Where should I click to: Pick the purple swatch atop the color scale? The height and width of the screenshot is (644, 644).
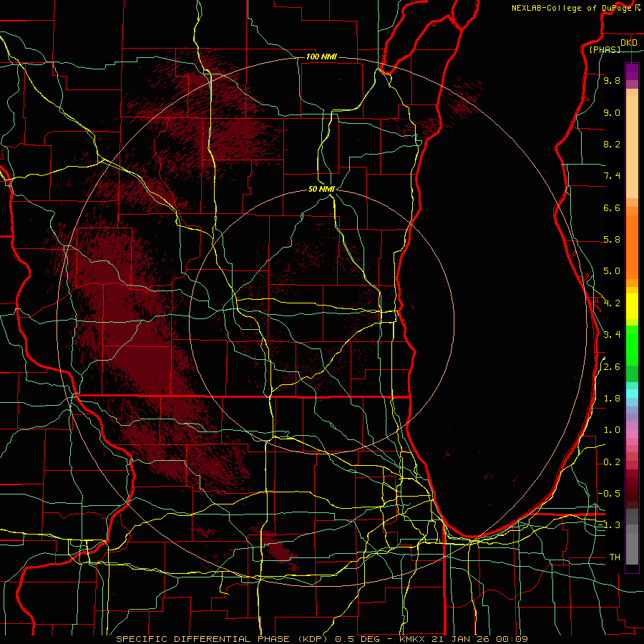click(632, 72)
